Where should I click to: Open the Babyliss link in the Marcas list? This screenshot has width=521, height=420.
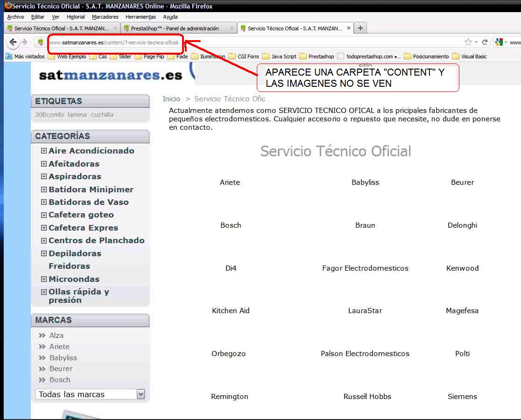(x=63, y=357)
